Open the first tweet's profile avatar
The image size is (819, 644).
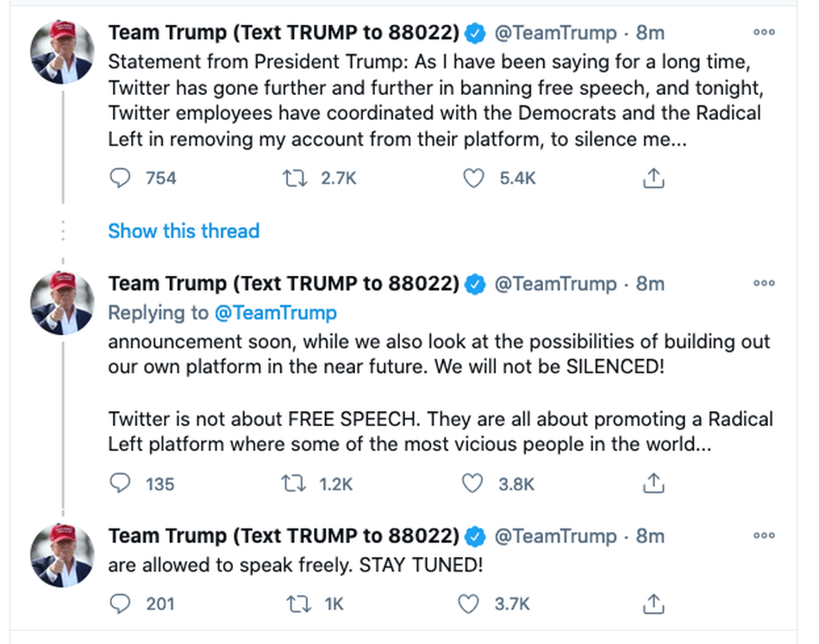point(62,53)
